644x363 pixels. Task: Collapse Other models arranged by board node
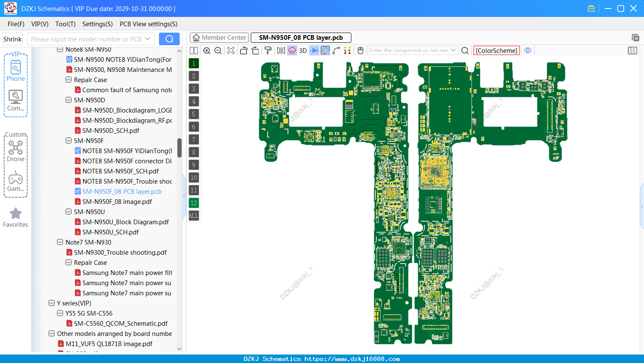click(52, 333)
